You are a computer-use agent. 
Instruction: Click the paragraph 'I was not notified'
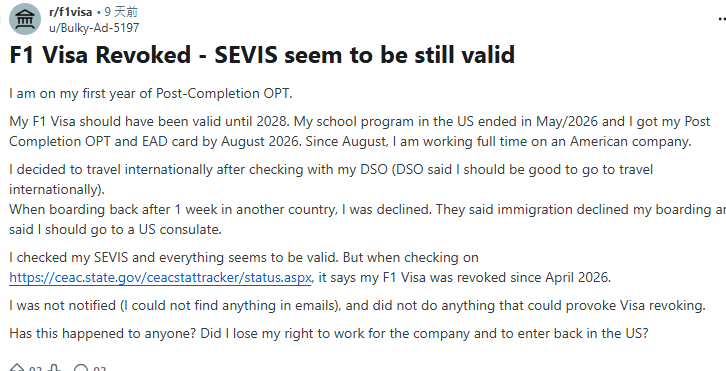357,306
